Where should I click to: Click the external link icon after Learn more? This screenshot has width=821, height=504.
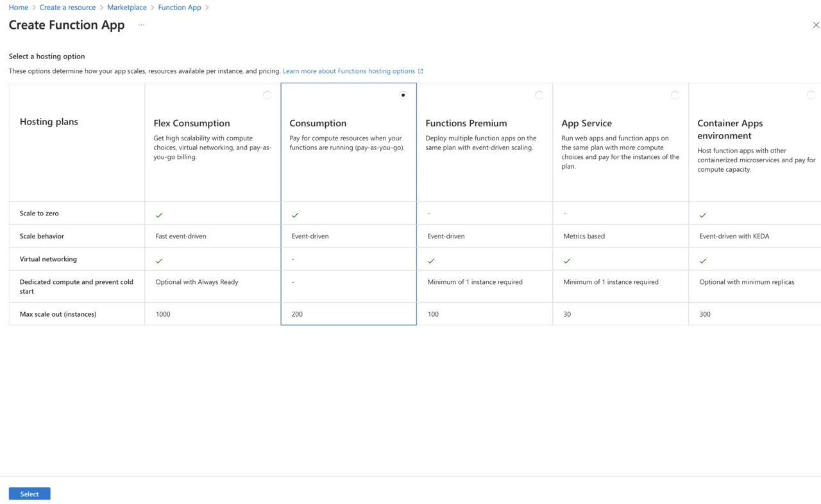[x=421, y=71]
